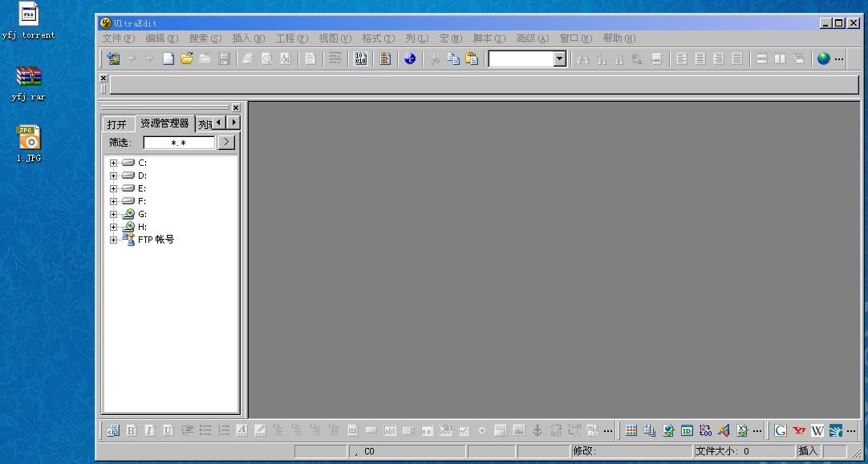Select 1.JPG desktop image icon

(x=29, y=143)
